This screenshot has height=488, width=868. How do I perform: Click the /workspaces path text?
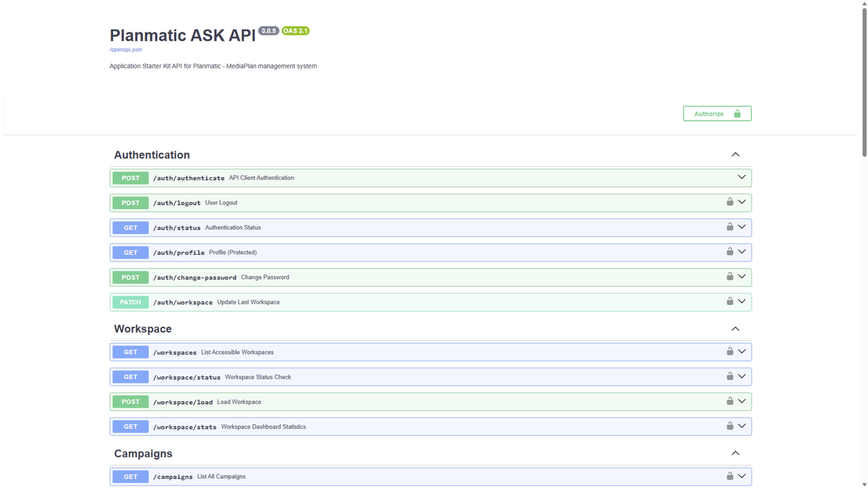tap(175, 352)
